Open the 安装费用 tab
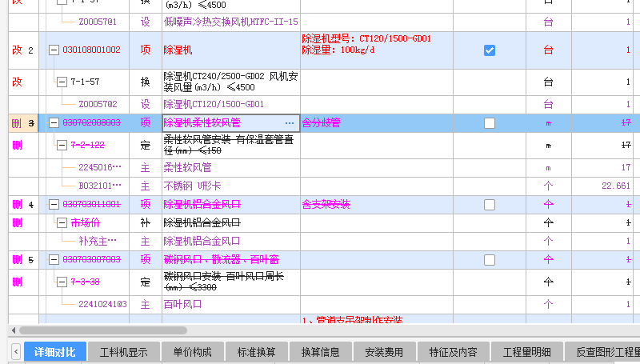 384,352
